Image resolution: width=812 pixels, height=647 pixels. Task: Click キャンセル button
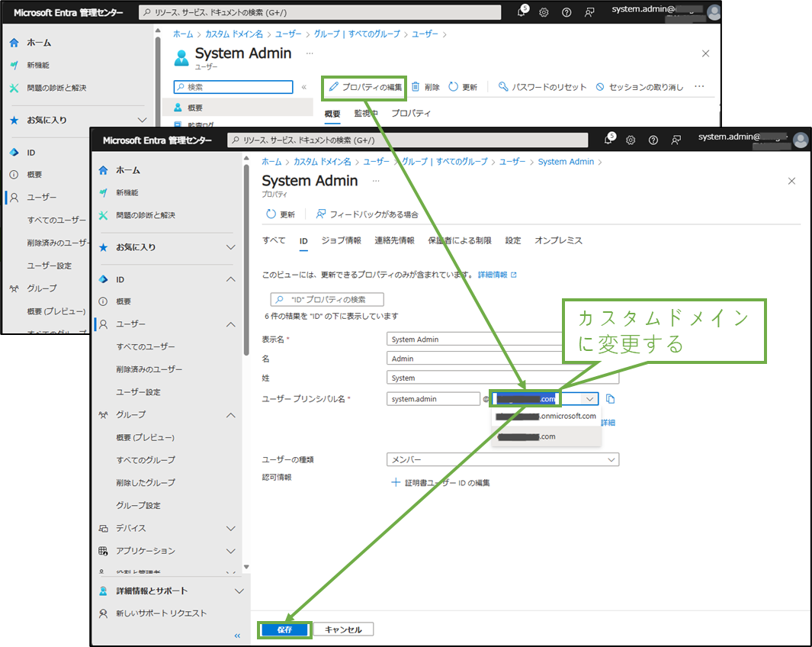coord(343,629)
